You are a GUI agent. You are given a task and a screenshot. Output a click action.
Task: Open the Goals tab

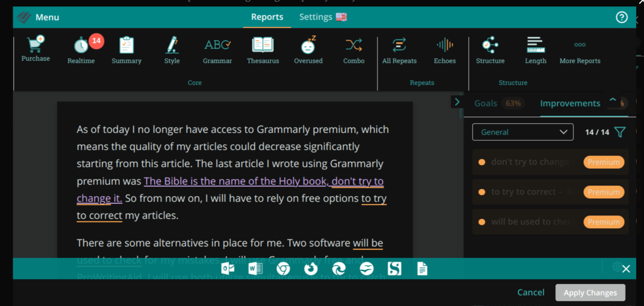[486, 103]
